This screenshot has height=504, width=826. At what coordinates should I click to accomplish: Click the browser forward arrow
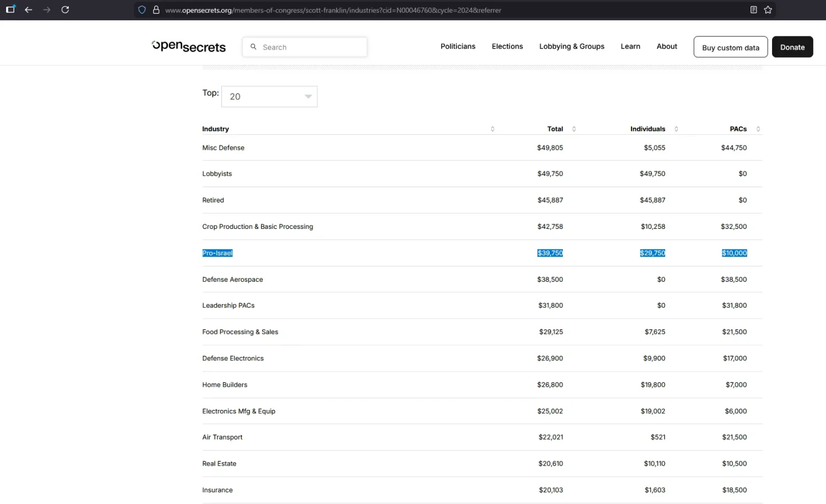pos(47,10)
